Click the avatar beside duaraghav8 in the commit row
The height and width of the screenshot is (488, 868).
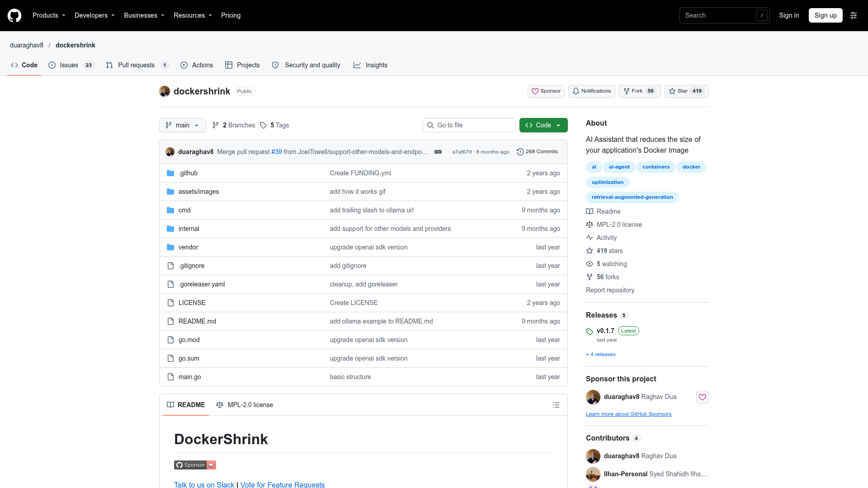click(x=170, y=152)
